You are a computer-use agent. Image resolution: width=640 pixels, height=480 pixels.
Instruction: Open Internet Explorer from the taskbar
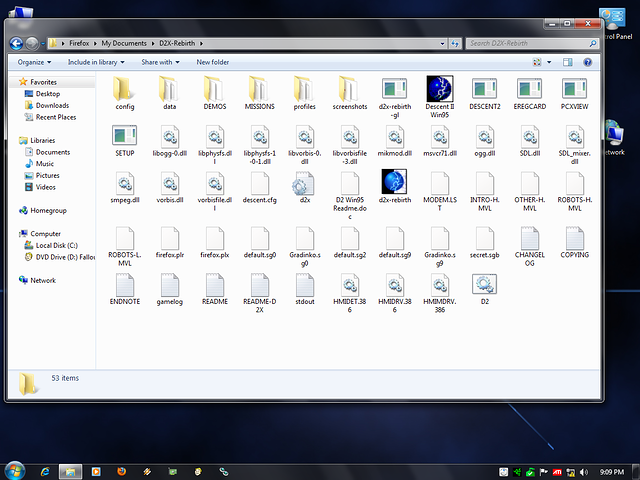(x=45, y=470)
